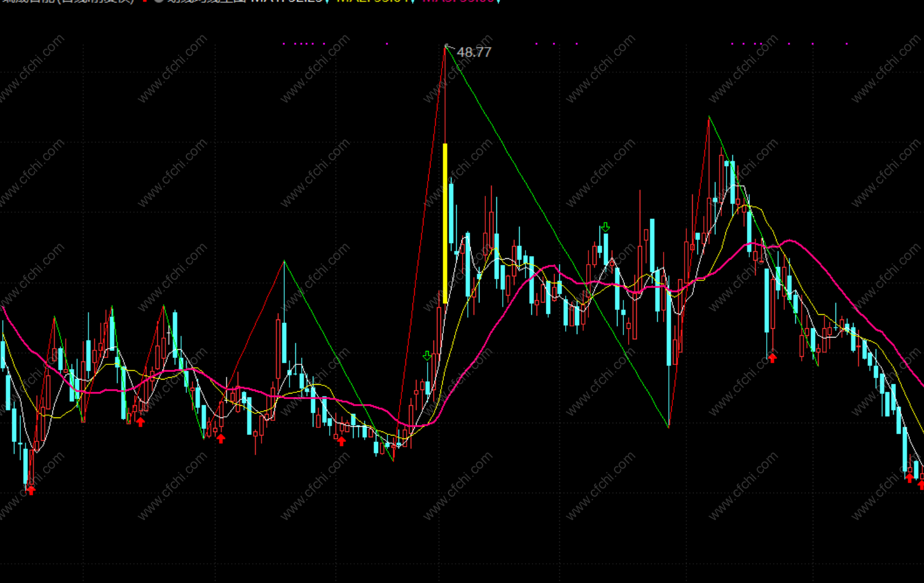Image resolution: width=924 pixels, height=583 pixels.
Task: Click the second red up arrow from left
Action: tap(140, 422)
